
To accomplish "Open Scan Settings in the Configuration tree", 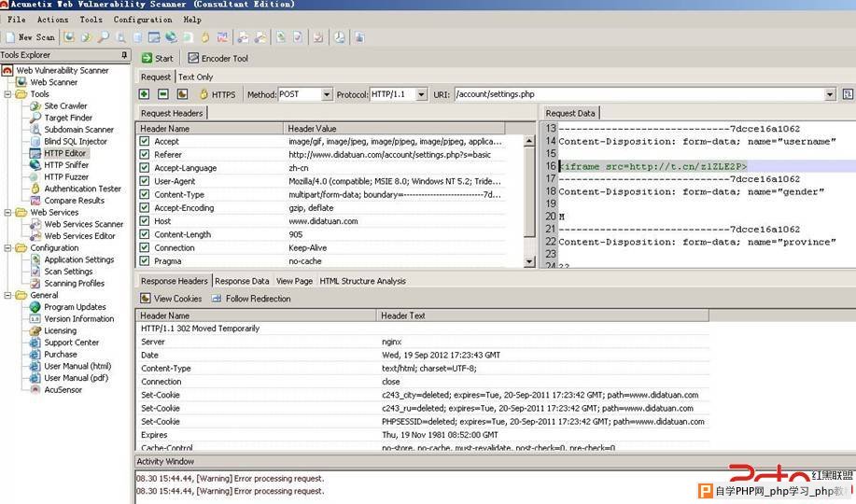I will [68, 272].
